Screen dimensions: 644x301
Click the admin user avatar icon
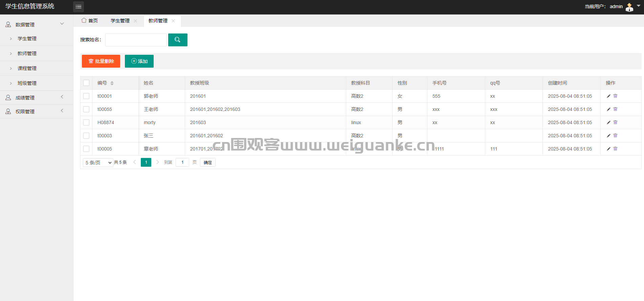(629, 7)
